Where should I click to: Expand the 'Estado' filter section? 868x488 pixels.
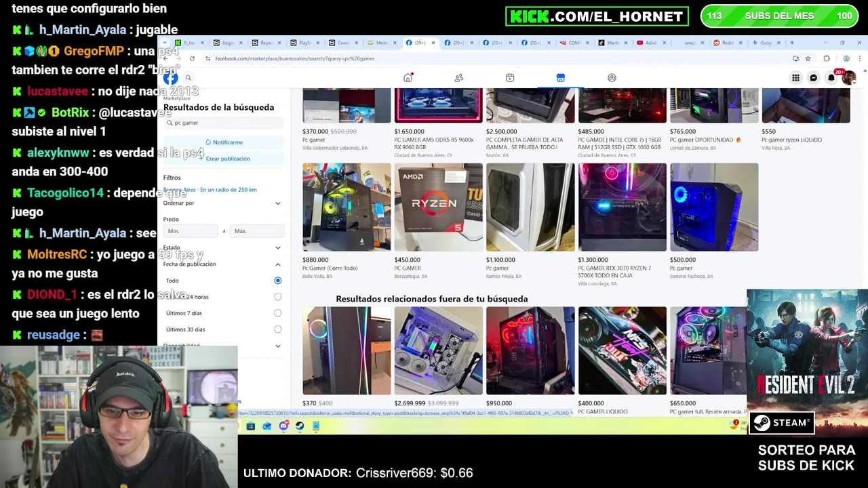pyautogui.click(x=222, y=247)
